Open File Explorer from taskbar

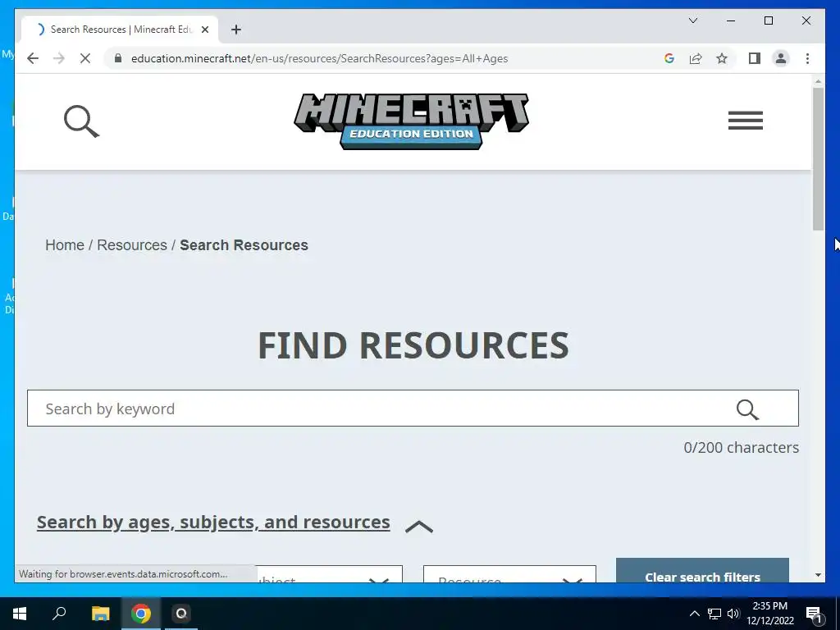pos(100,614)
